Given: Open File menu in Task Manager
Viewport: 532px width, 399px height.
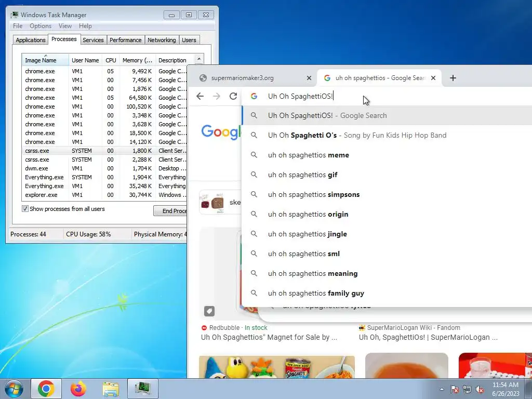Looking at the screenshot, I should click(x=18, y=26).
